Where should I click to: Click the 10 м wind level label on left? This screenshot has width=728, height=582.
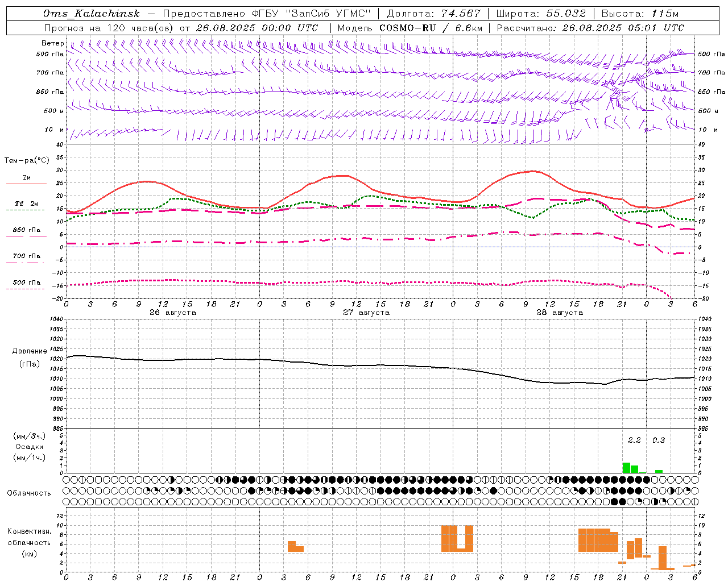click(55, 130)
